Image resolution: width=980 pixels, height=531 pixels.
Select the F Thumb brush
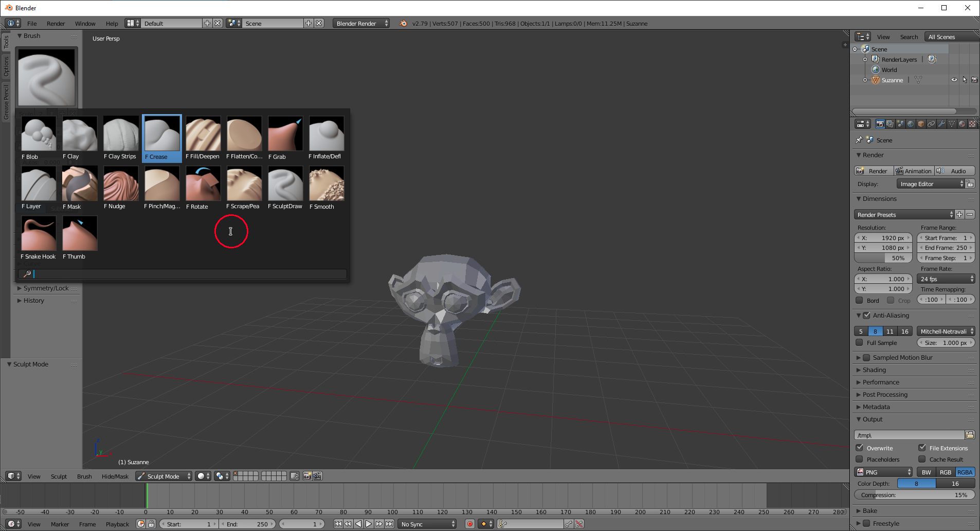click(x=80, y=238)
